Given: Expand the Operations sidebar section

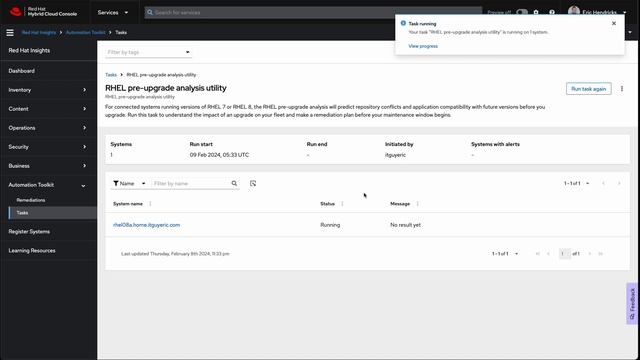Looking at the screenshot, I should pos(48,128).
